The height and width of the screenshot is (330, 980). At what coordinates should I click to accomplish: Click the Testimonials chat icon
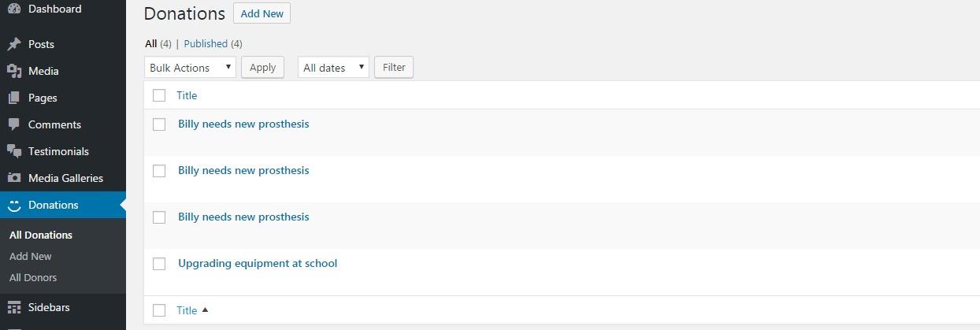coord(14,152)
